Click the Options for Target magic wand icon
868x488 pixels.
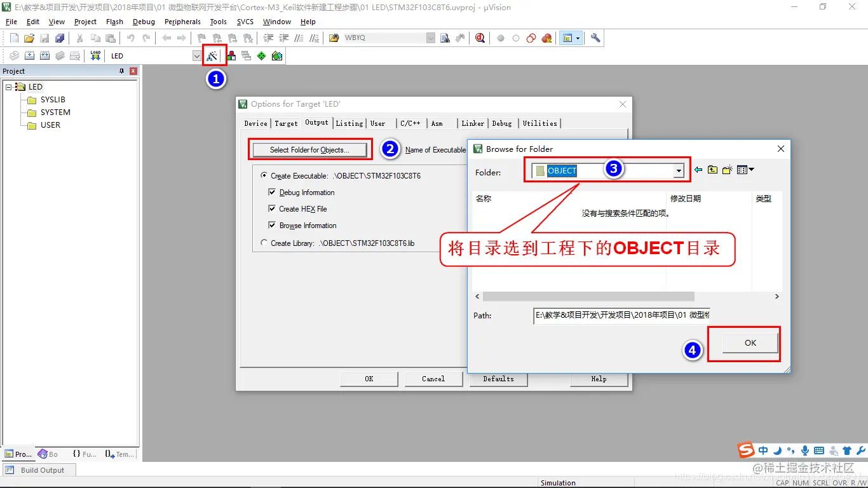[x=212, y=56]
